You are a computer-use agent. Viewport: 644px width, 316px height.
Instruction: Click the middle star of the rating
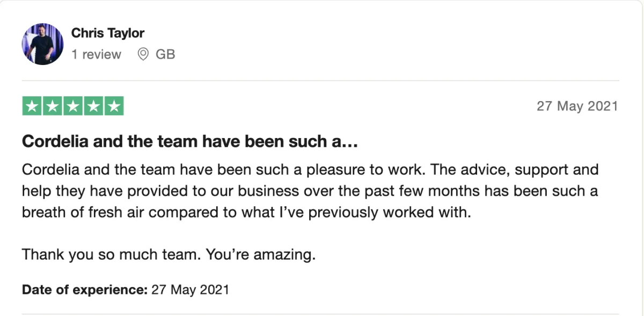point(73,106)
